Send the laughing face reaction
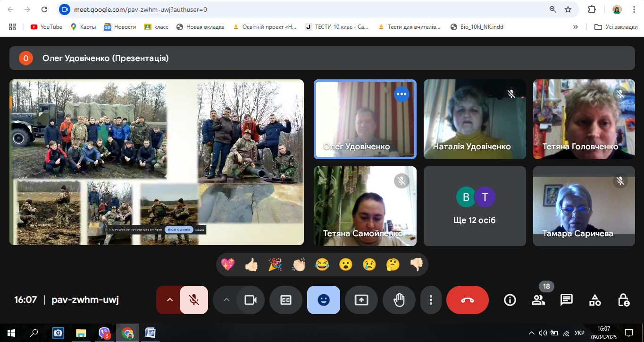 [322, 265]
